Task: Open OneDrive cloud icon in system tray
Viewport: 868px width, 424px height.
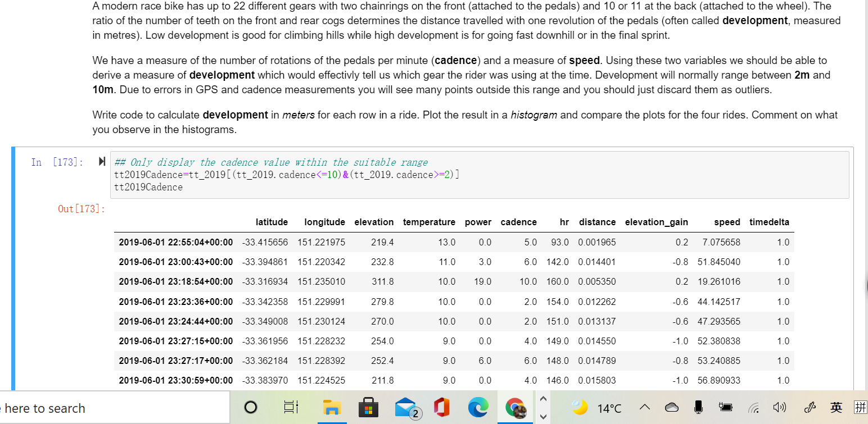Action: [672, 407]
